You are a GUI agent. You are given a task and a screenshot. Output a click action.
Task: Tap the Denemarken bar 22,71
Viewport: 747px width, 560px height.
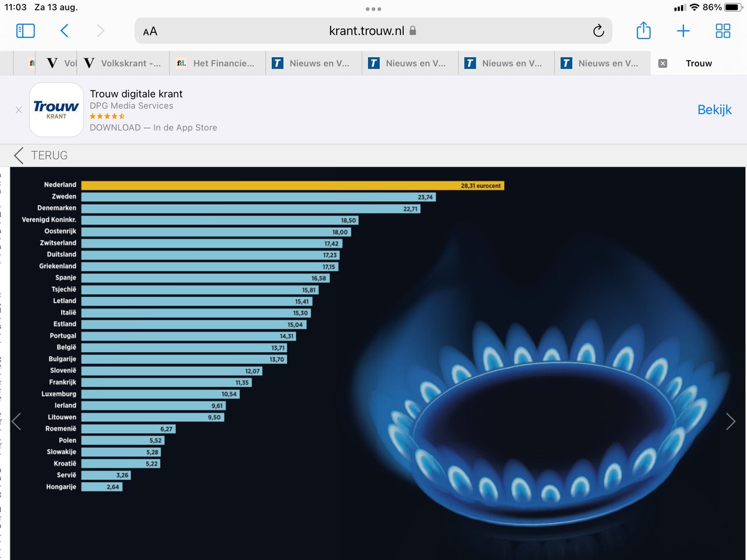click(x=251, y=208)
